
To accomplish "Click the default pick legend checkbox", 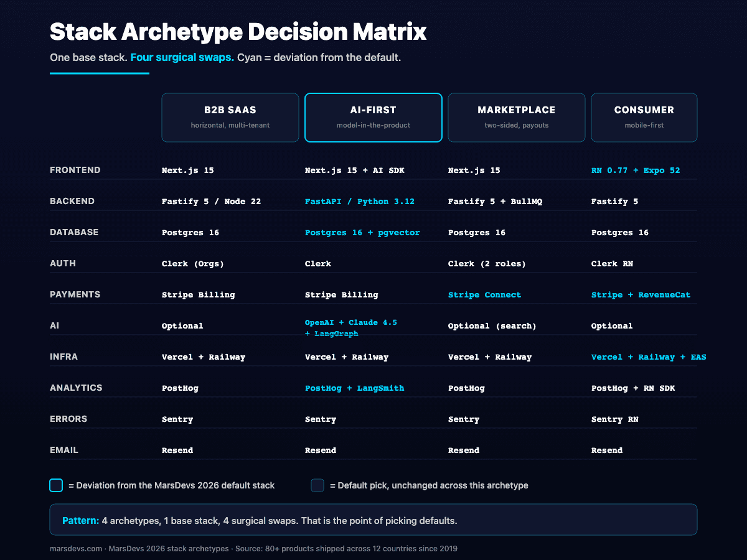I will click(x=317, y=485).
